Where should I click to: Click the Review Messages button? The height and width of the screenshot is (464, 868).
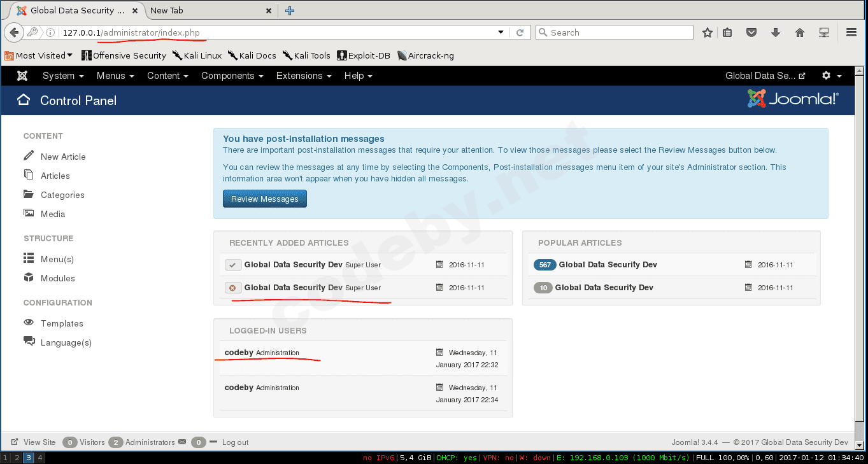coord(265,199)
